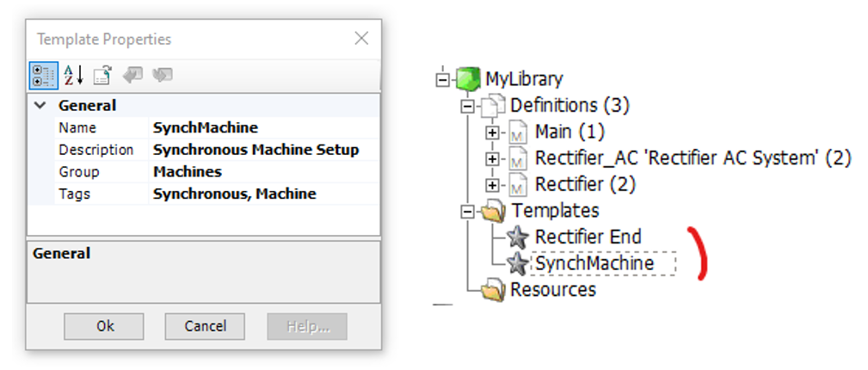Click the star icon beside SynchMachine
Viewport: 868px width, 370px height.
tap(517, 263)
